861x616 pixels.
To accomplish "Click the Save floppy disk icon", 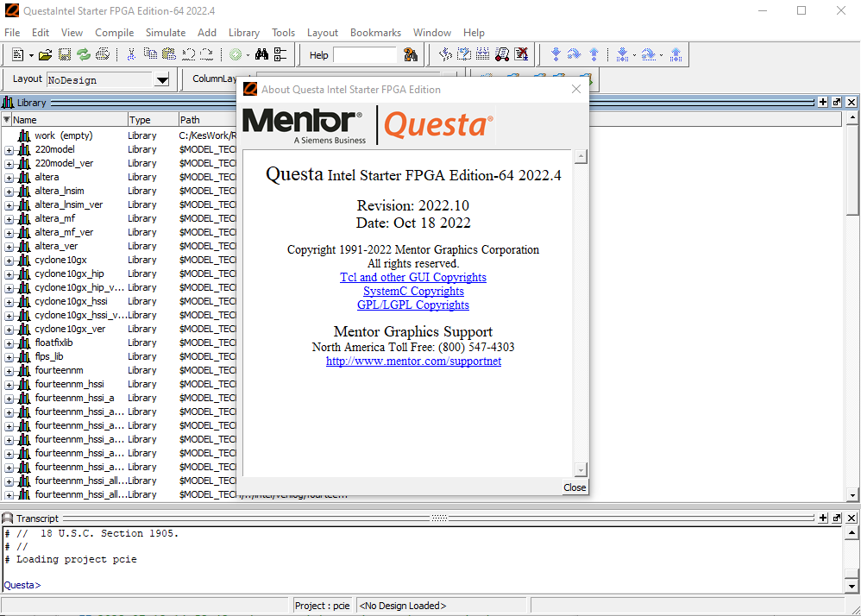I will 64,54.
